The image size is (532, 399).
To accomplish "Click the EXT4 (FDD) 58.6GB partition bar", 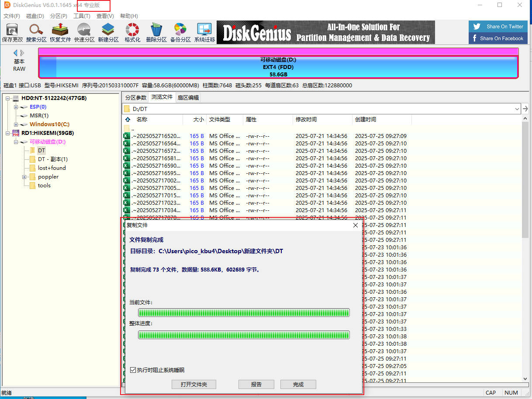I will [x=278, y=67].
